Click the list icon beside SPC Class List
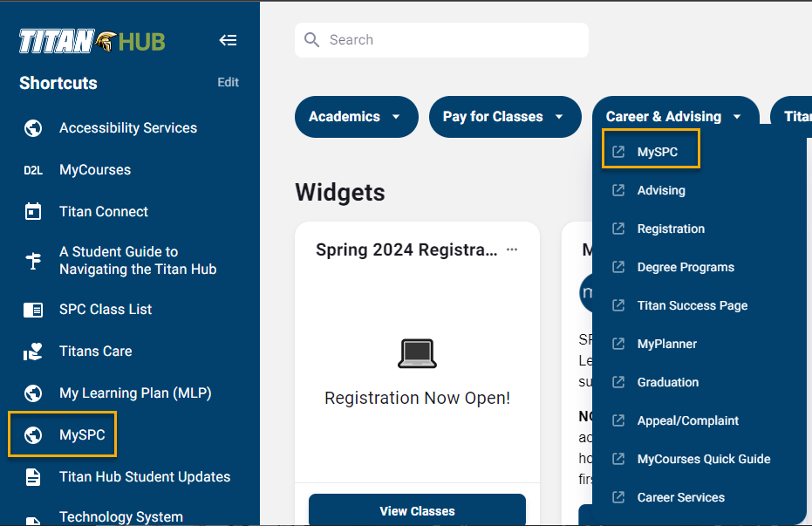The width and height of the screenshot is (812, 526). pos(33,310)
